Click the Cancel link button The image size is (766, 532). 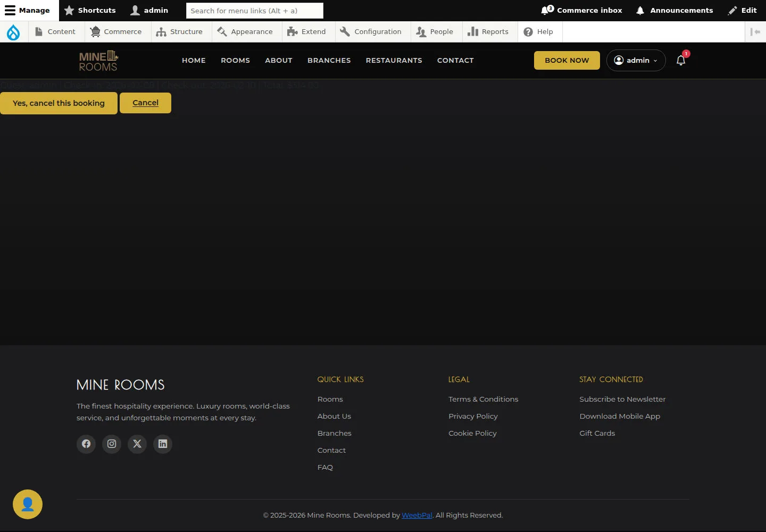(x=145, y=103)
